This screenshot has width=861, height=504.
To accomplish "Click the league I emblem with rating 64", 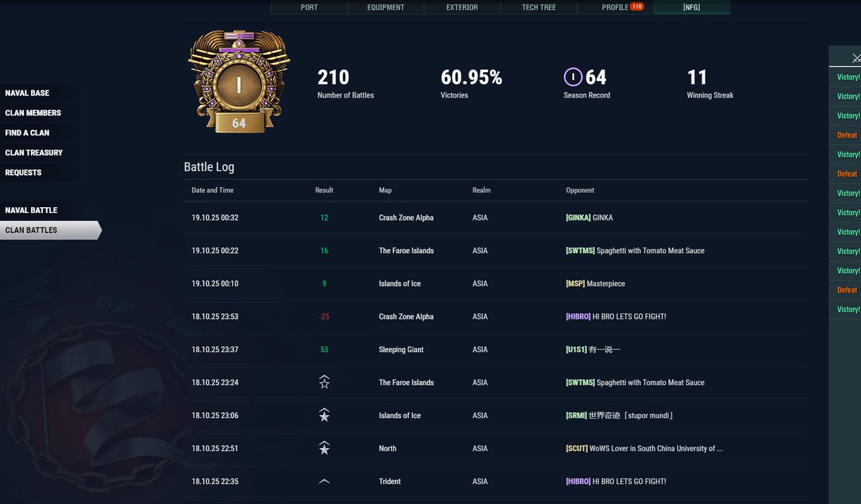I will click(239, 82).
